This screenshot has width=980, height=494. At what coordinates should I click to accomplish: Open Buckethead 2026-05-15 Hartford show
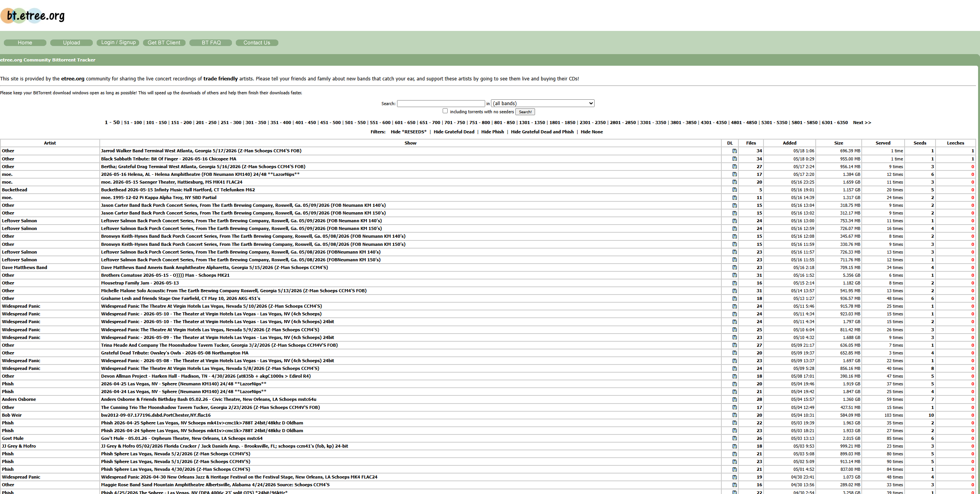point(178,190)
